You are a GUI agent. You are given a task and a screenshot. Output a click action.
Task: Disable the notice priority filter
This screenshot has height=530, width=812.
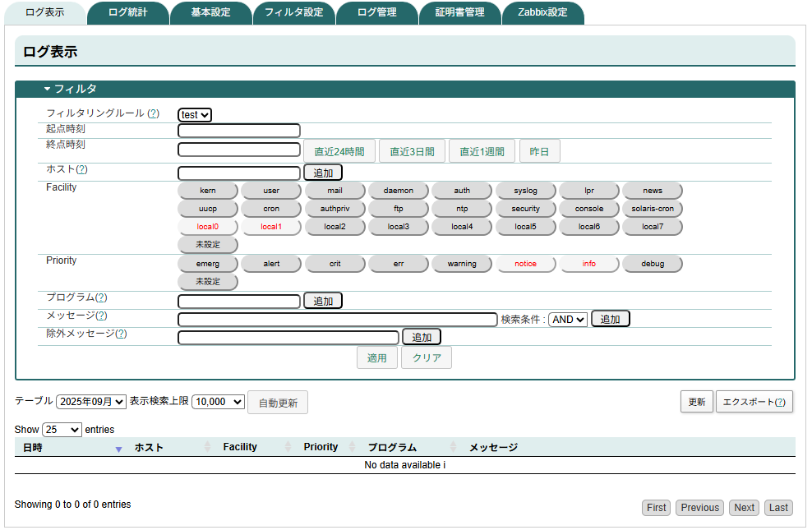click(x=526, y=263)
